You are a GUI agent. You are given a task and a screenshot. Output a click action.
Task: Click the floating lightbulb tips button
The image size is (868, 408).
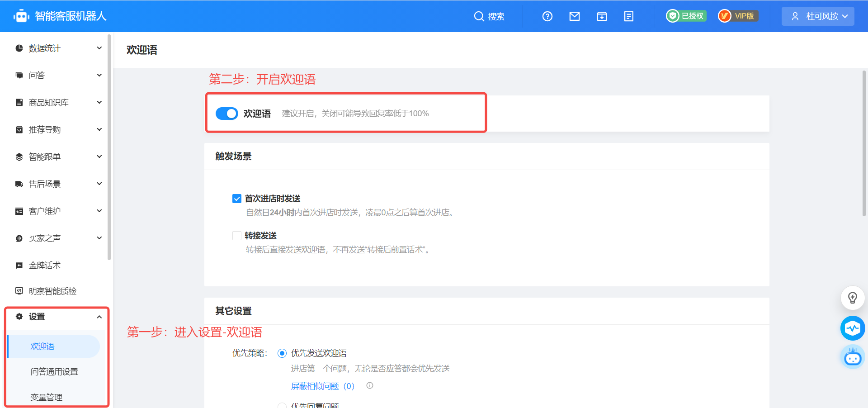[853, 298]
